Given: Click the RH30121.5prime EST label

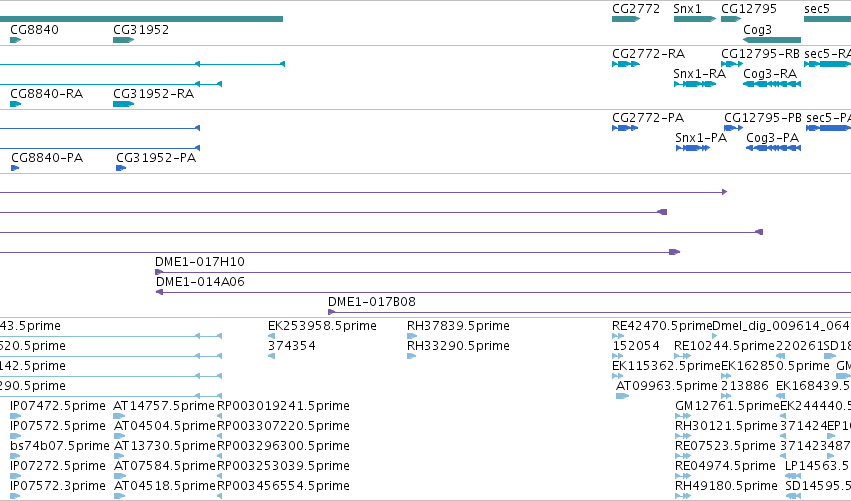Looking at the screenshot, I should pyautogui.click(x=726, y=426).
